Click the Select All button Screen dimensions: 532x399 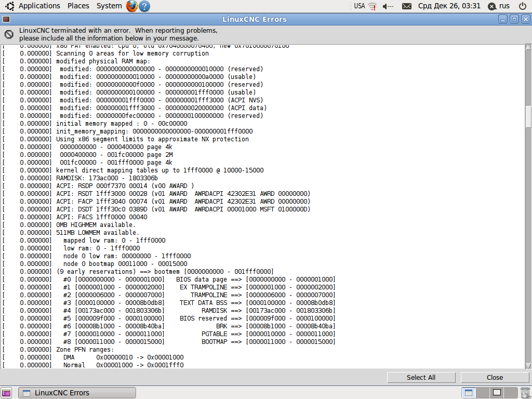[421, 377]
